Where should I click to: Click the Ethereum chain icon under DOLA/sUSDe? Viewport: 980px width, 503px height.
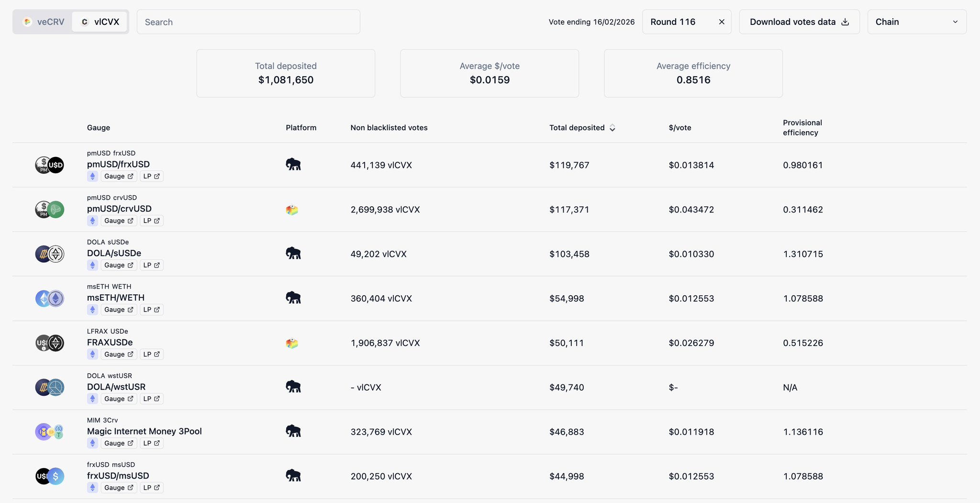93,265
